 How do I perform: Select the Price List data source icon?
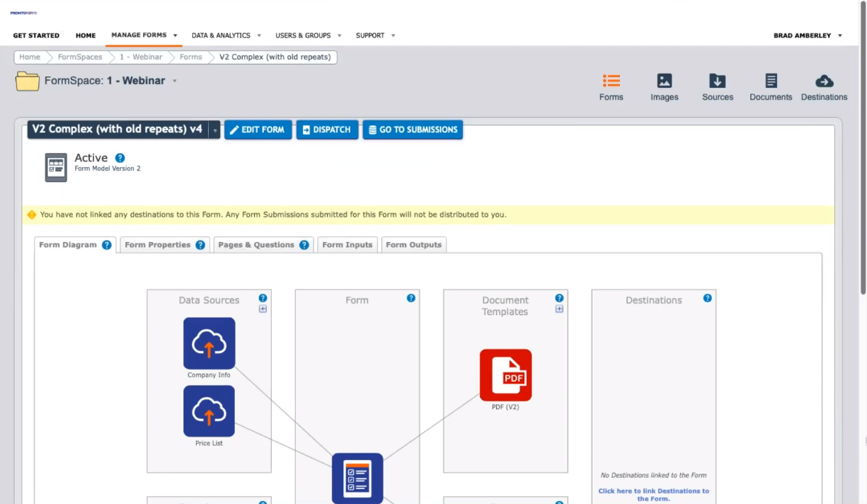pos(209,411)
